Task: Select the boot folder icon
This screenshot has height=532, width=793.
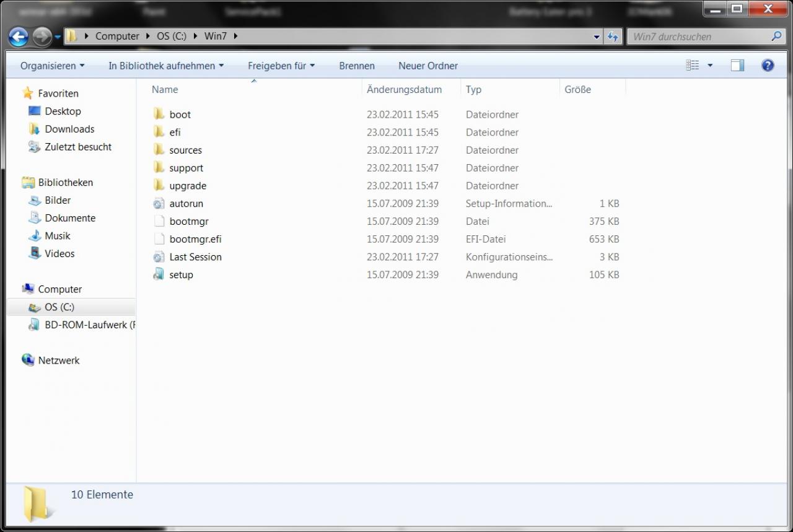Action: (x=159, y=114)
